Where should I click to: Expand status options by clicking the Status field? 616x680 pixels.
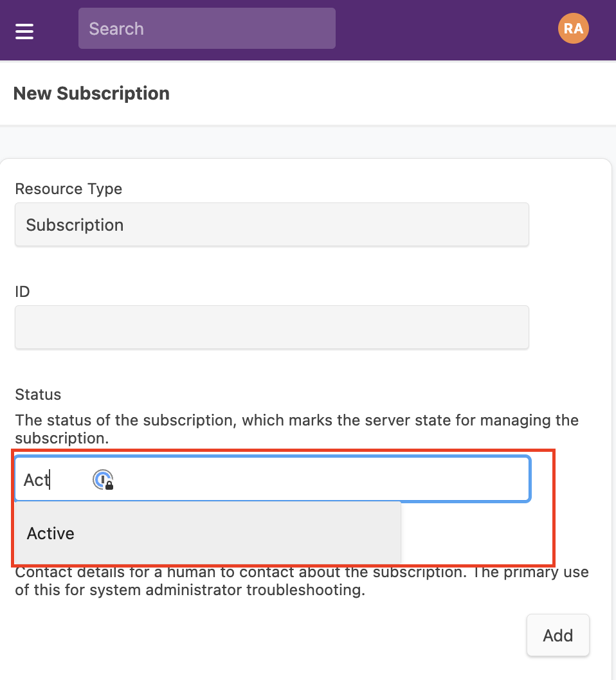click(x=270, y=479)
